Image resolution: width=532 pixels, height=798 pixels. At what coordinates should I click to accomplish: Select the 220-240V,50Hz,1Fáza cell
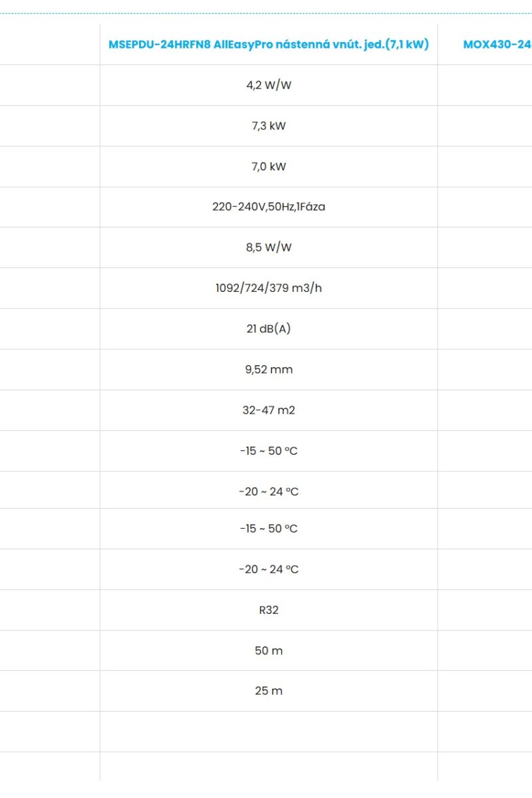click(269, 207)
